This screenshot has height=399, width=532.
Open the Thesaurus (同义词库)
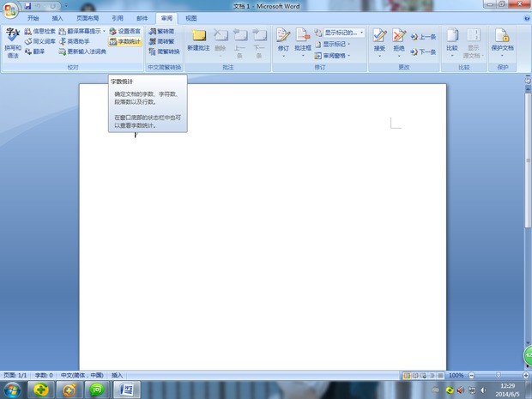click(x=39, y=41)
